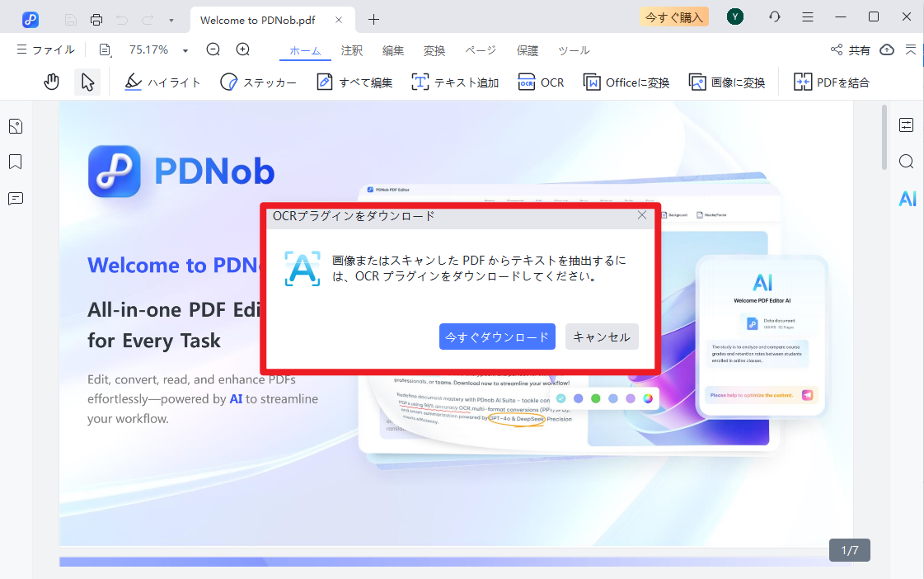Open the hamburger menu in title bar
Screen dimensions: 924x579
tap(807, 17)
